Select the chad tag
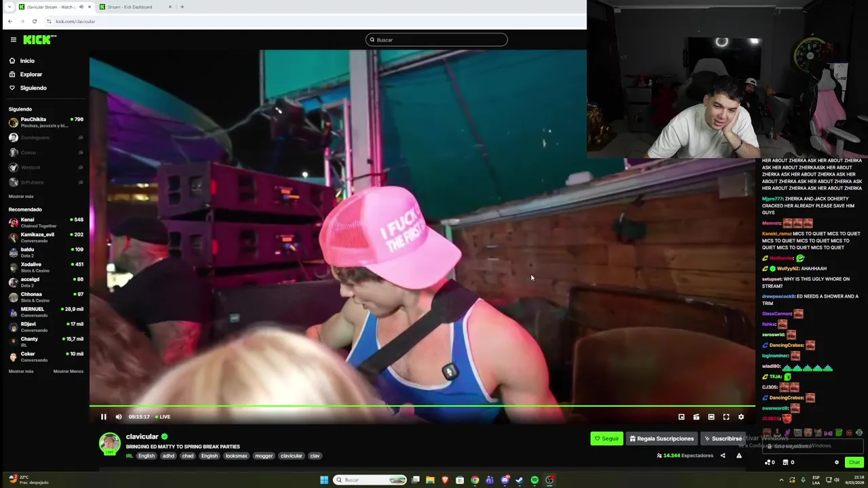The height and width of the screenshot is (488, 868). click(x=188, y=456)
